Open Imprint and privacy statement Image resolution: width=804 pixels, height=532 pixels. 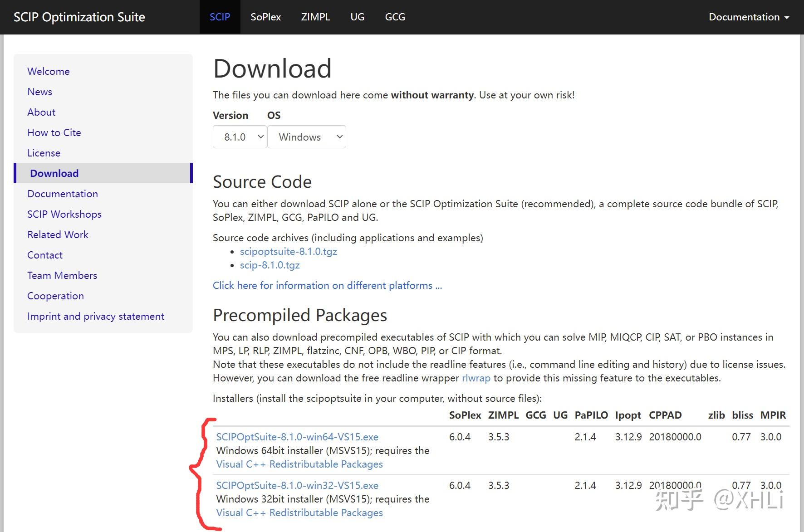click(x=96, y=317)
